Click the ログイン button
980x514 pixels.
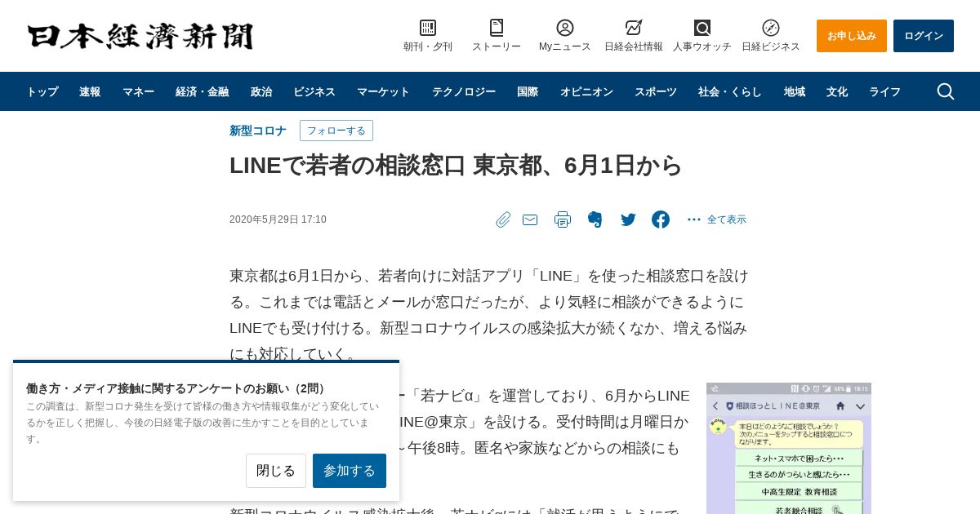pos(924,36)
